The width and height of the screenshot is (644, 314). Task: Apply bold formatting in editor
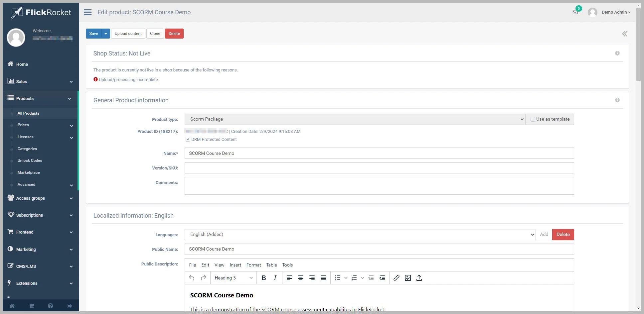pyautogui.click(x=264, y=278)
